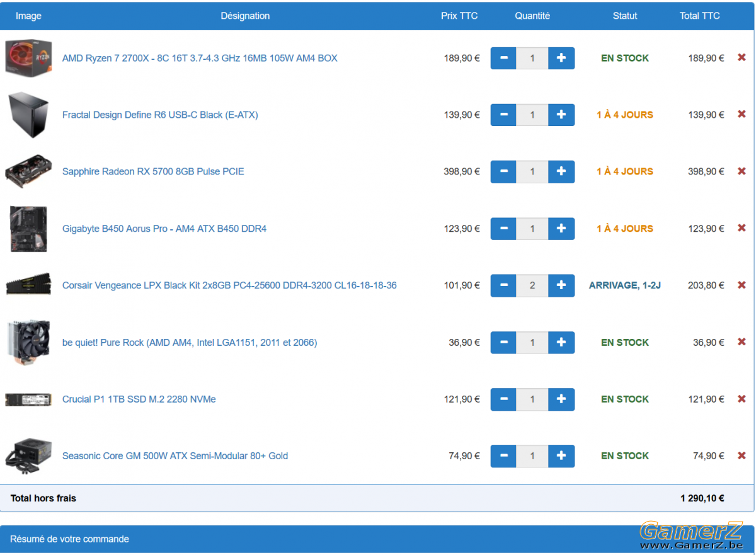Click the 'Prix TTC' column header
This screenshot has width=756, height=555.
[x=459, y=16]
